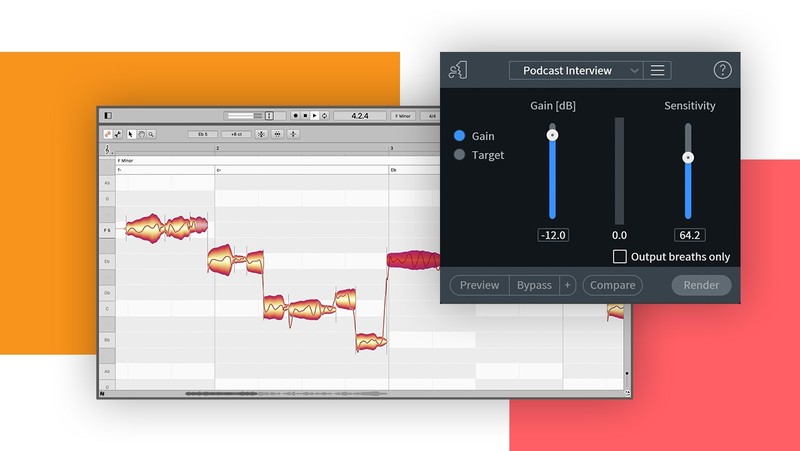
Task: Click the Melodyne stop button
Action: coord(305,116)
